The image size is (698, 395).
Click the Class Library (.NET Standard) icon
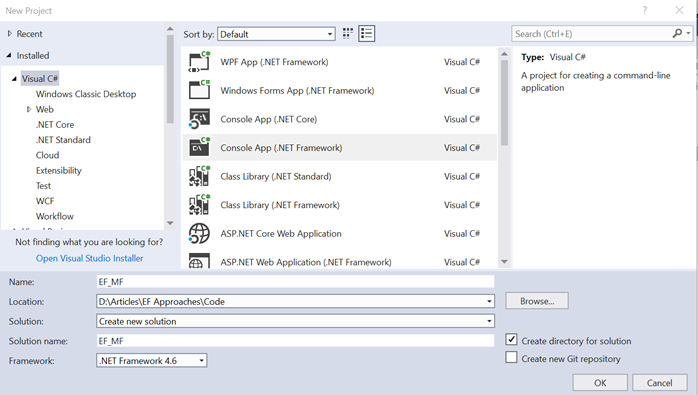coord(199,176)
